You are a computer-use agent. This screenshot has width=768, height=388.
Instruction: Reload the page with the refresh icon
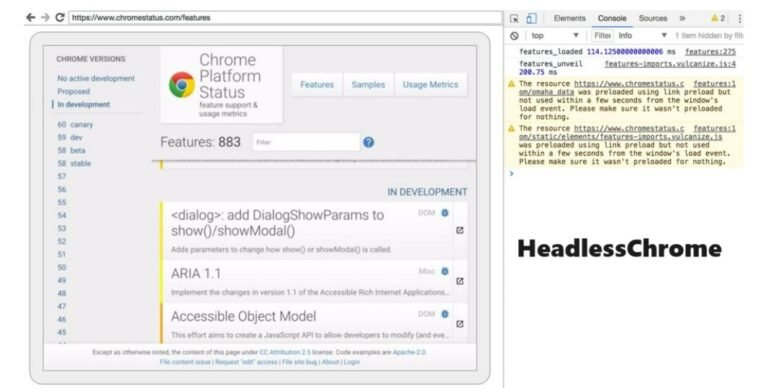(60, 18)
